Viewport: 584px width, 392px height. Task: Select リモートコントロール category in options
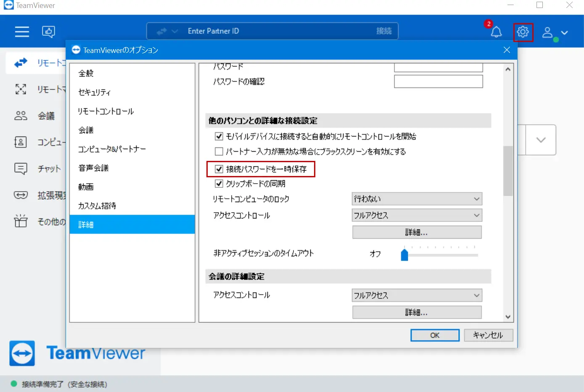point(132,111)
